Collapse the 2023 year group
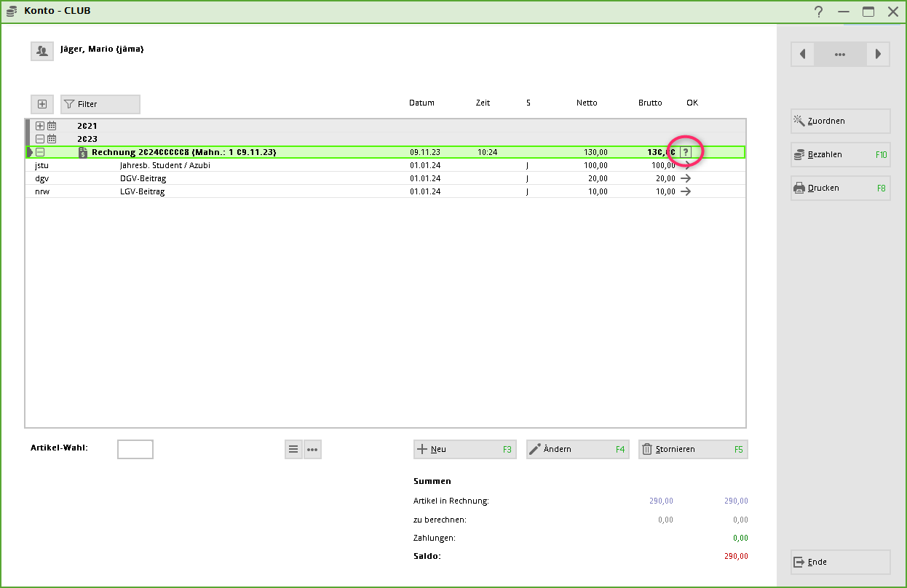This screenshot has width=907, height=588. pos(40,139)
